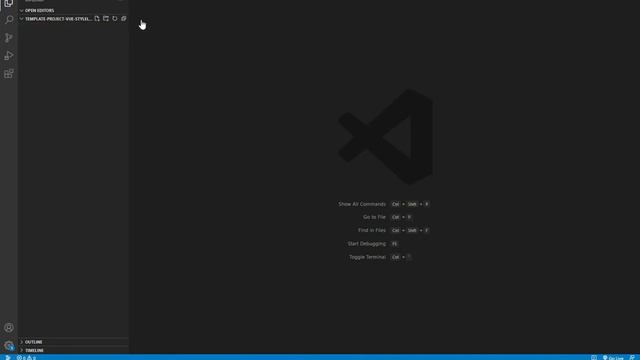
Task: Click the New File icon
Action: click(x=97, y=19)
